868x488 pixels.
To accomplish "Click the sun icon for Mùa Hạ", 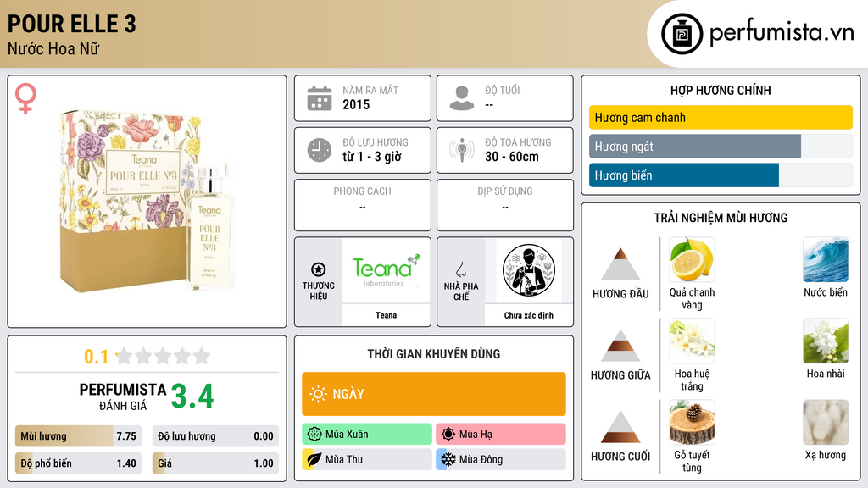I will pyautogui.click(x=448, y=435).
